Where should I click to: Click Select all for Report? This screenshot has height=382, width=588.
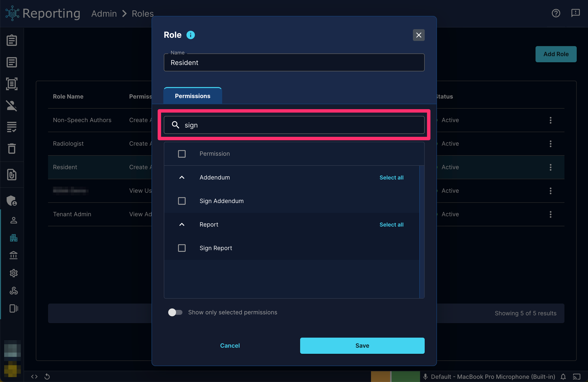(x=391, y=224)
